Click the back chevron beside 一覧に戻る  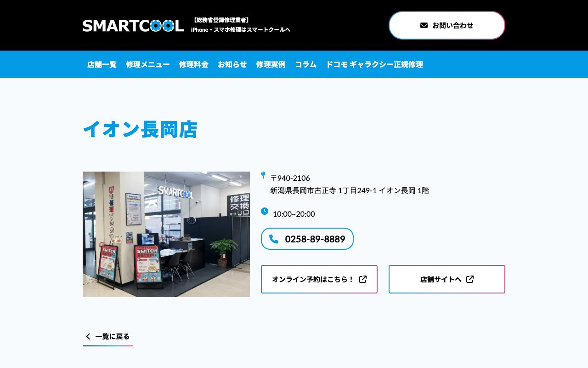pyautogui.click(x=88, y=336)
